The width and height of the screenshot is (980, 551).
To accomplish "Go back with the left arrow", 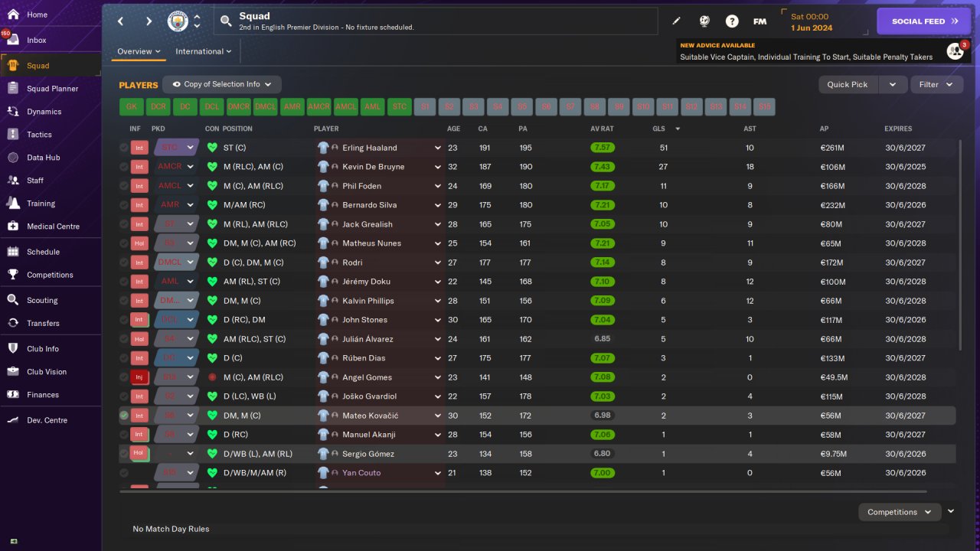I will point(121,21).
